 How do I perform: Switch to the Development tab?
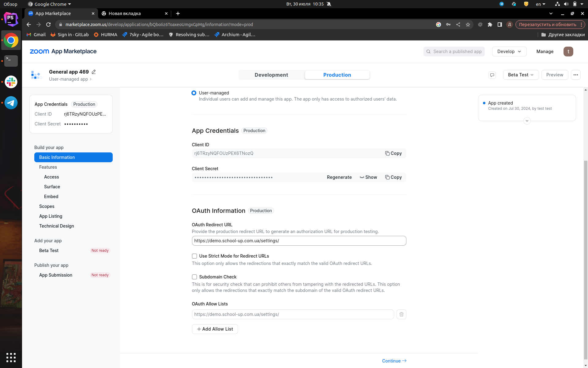click(x=271, y=75)
